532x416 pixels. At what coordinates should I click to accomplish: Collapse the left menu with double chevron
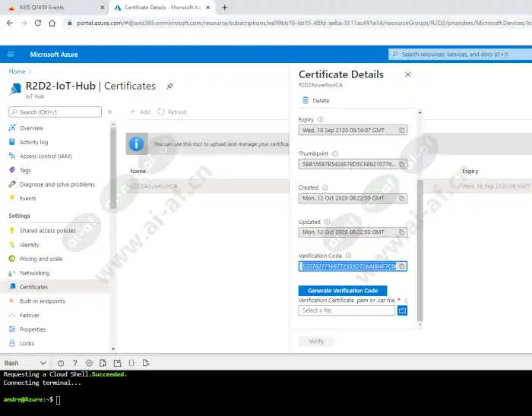(x=109, y=112)
